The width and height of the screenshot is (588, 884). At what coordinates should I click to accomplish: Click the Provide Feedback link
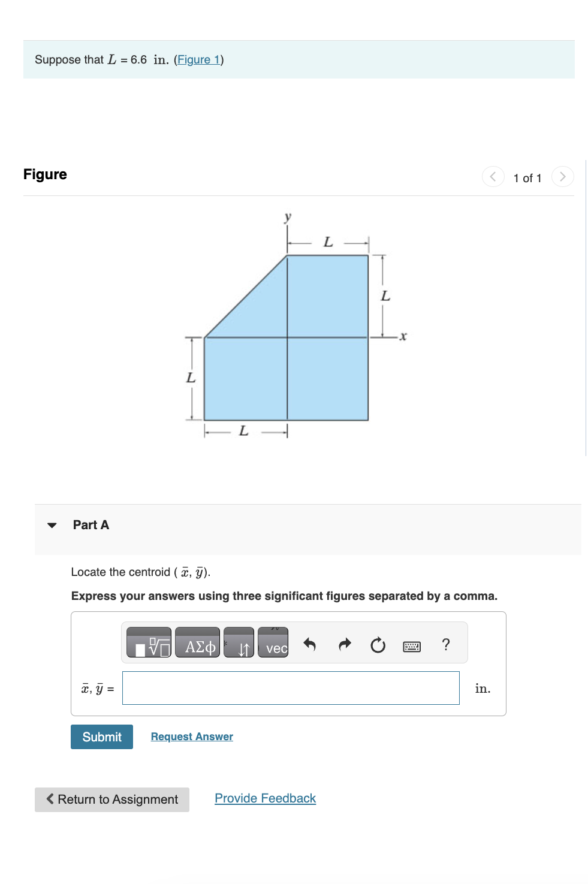[265, 798]
